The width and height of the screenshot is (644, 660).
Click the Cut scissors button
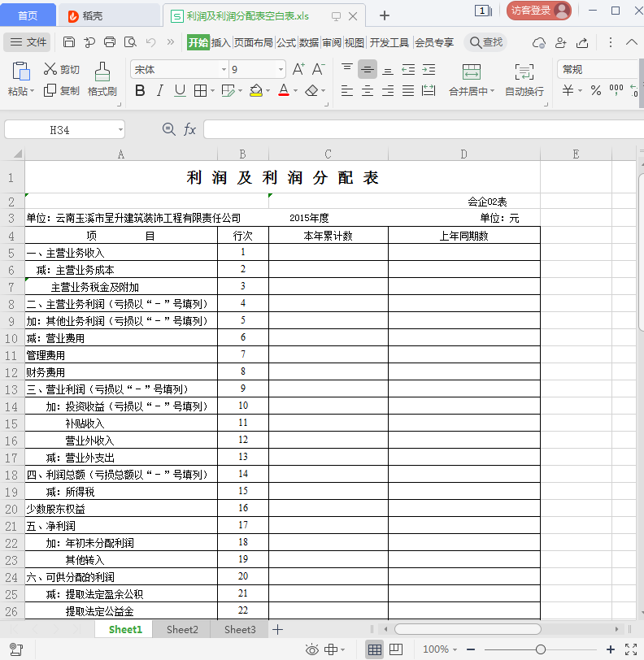[x=62, y=69]
